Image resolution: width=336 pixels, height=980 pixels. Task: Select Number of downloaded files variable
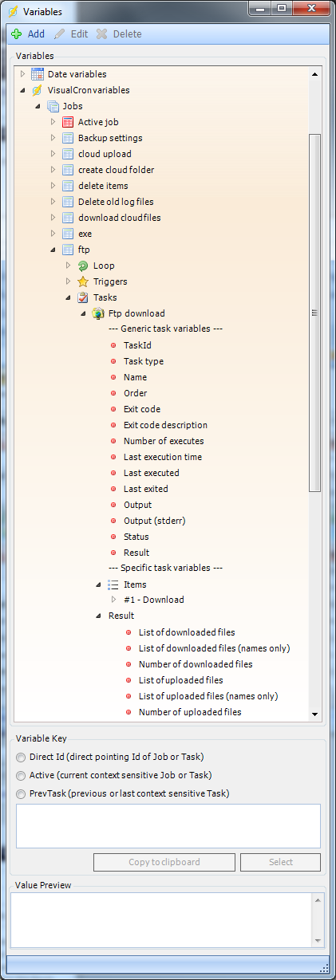click(x=196, y=664)
